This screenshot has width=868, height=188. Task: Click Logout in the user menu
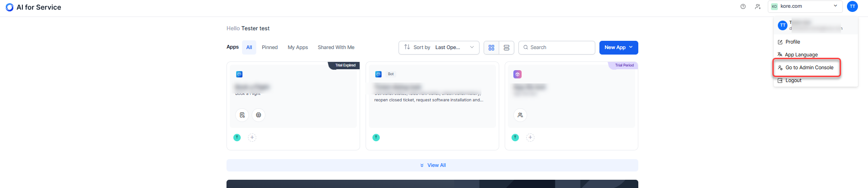pos(793,81)
